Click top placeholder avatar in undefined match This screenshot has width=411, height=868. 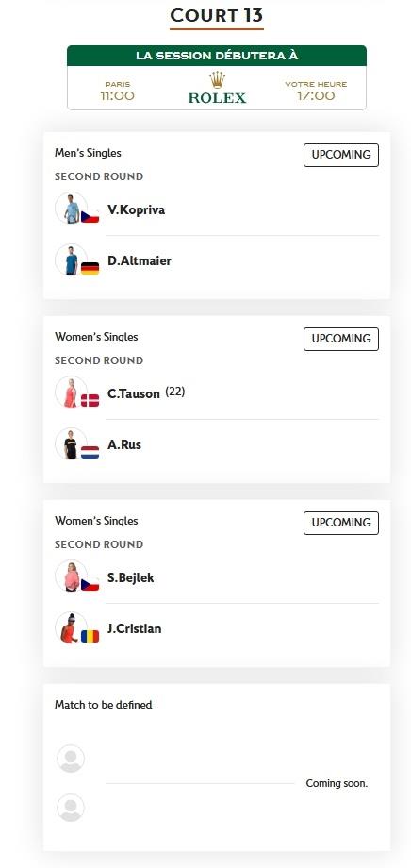click(x=71, y=759)
